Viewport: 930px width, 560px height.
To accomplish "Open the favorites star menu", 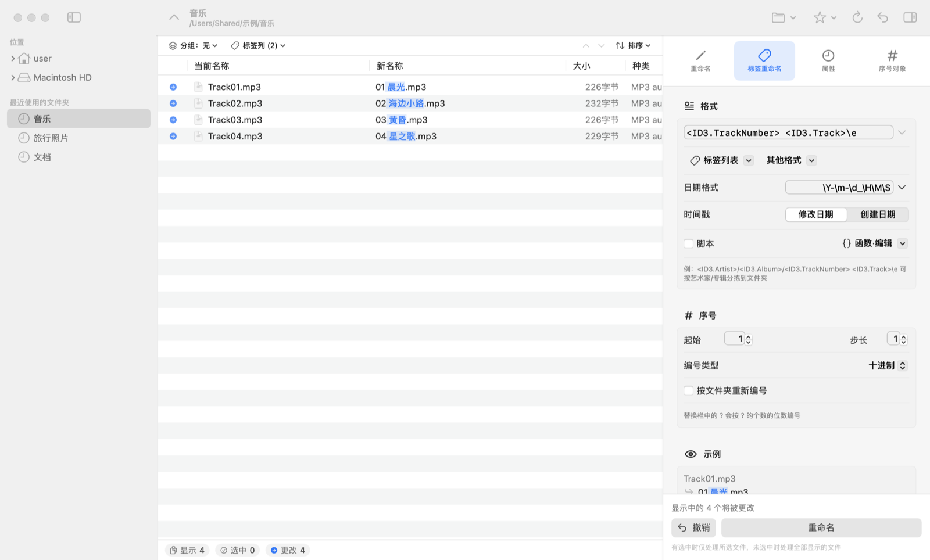I will click(x=825, y=17).
